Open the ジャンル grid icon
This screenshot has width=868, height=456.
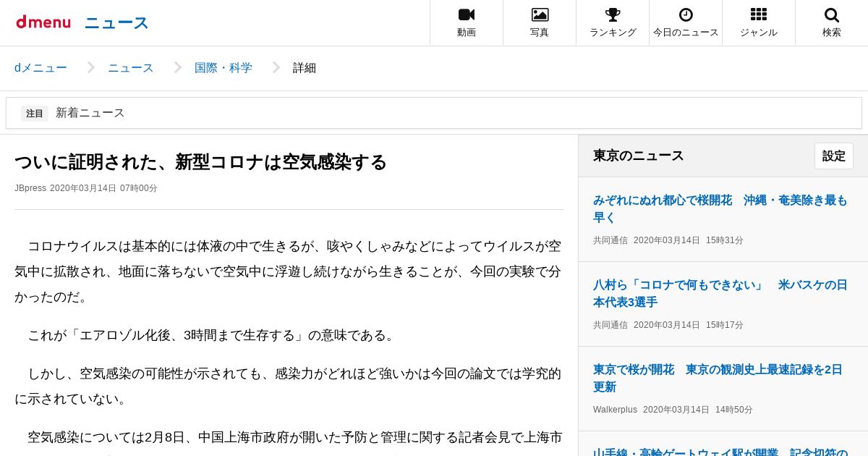click(759, 14)
